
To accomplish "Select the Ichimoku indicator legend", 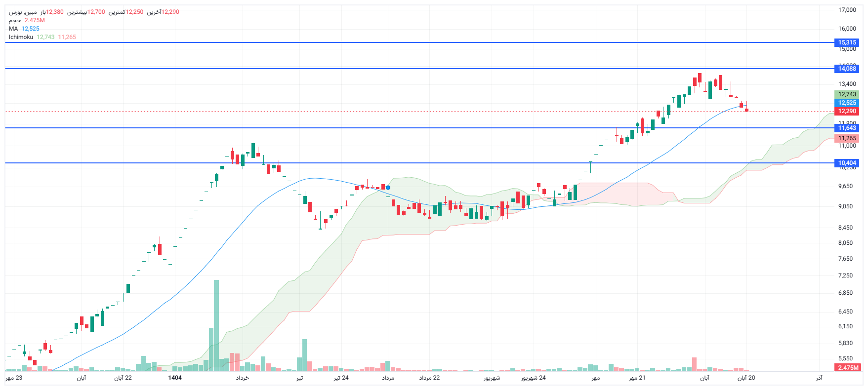I will (21, 37).
